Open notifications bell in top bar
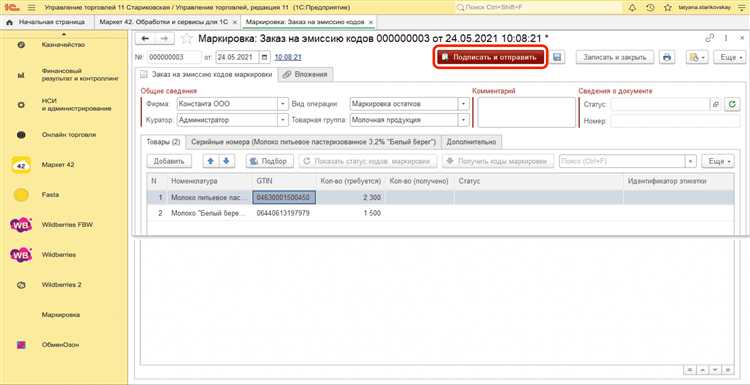Viewport: 750px width, 385px height. pos(632,8)
